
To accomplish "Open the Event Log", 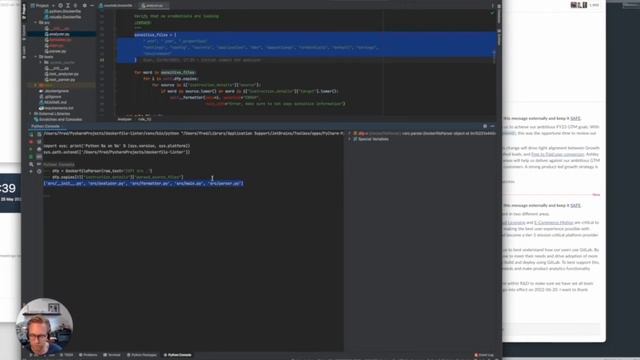I will [484, 355].
